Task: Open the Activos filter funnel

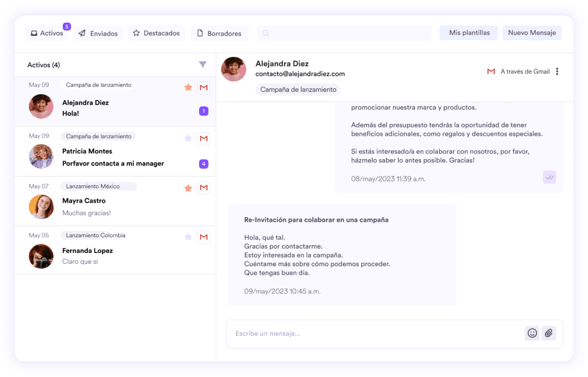Action: tap(202, 64)
